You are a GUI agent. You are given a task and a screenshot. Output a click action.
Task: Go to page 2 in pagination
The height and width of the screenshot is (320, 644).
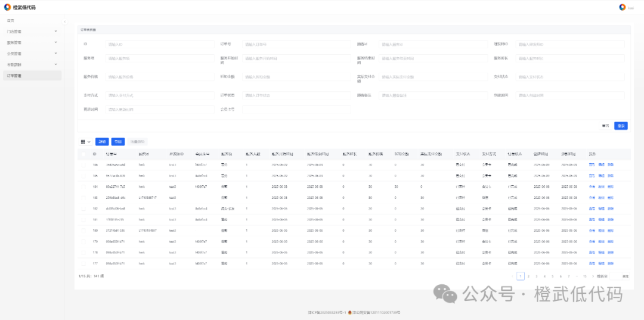pos(528,276)
